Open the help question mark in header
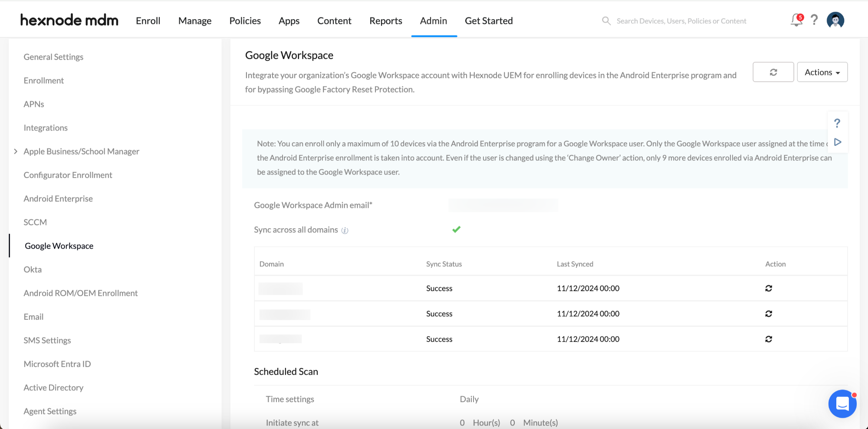The width and height of the screenshot is (868, 429). click(814, 20)
